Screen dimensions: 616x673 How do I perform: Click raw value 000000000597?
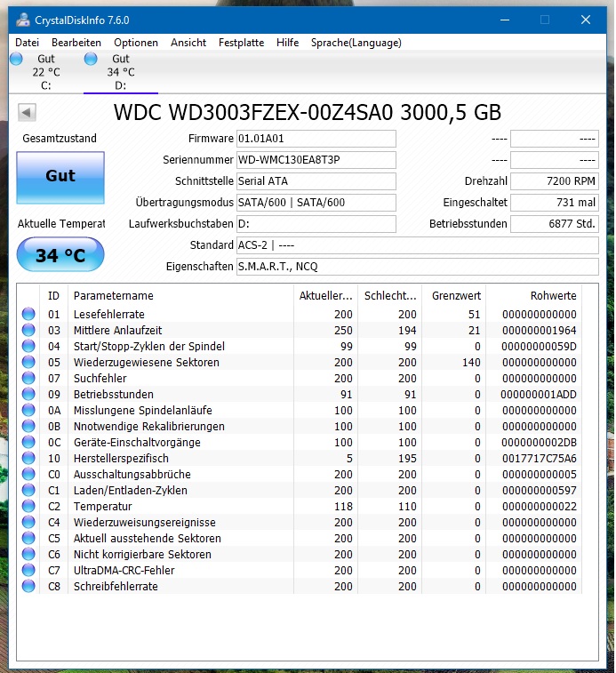(540, 491)
